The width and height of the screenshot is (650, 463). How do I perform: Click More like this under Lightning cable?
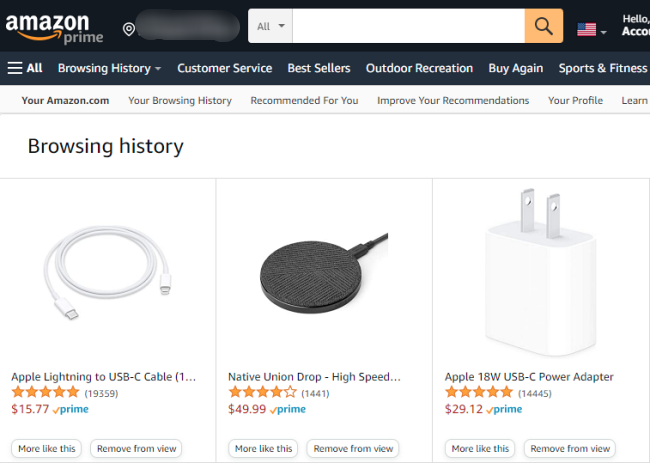click(47, 449)
